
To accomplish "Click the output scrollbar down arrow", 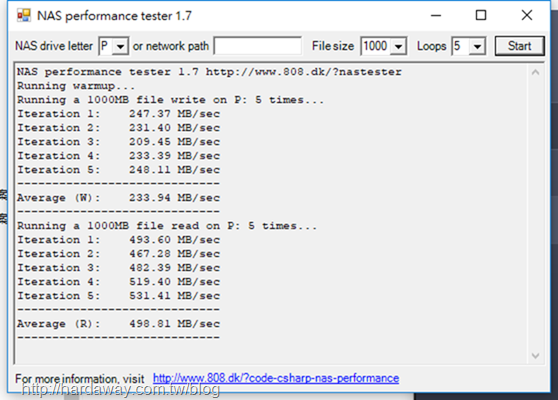I will tap(535, 356).
